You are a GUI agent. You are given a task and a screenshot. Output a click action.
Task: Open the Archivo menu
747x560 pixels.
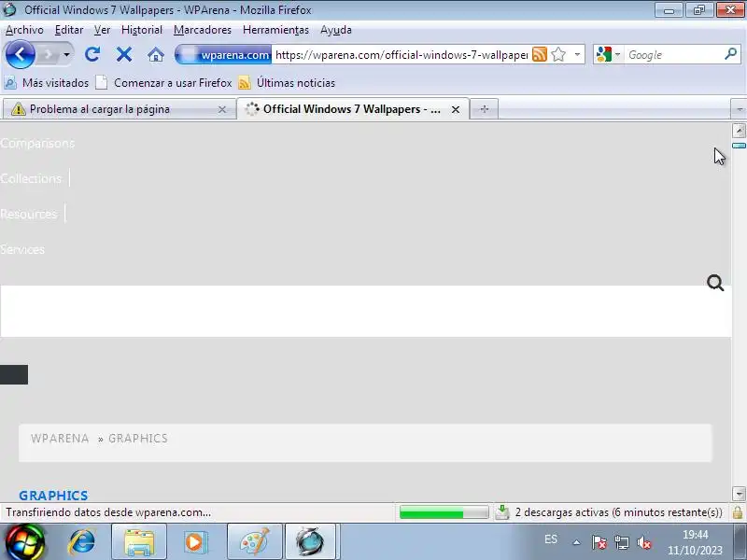pyautogui.click(x=24, y=30)
